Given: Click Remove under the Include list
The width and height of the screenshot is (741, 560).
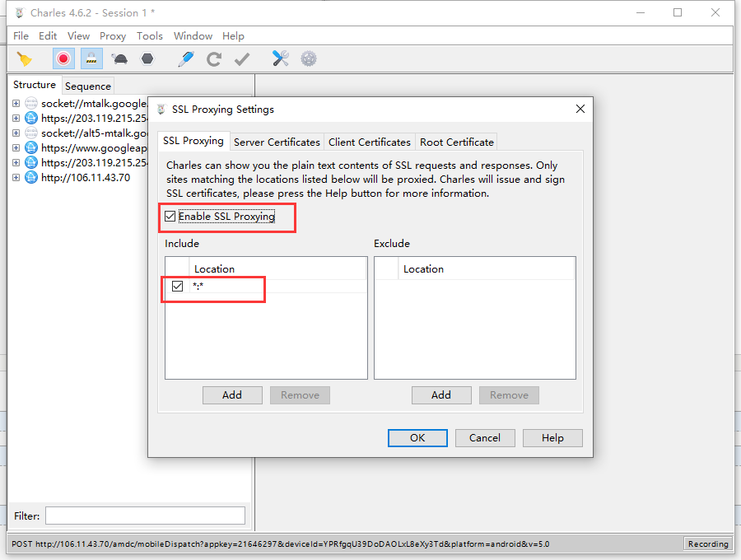Looking at the screenshot, I should (x=300, y=395).
